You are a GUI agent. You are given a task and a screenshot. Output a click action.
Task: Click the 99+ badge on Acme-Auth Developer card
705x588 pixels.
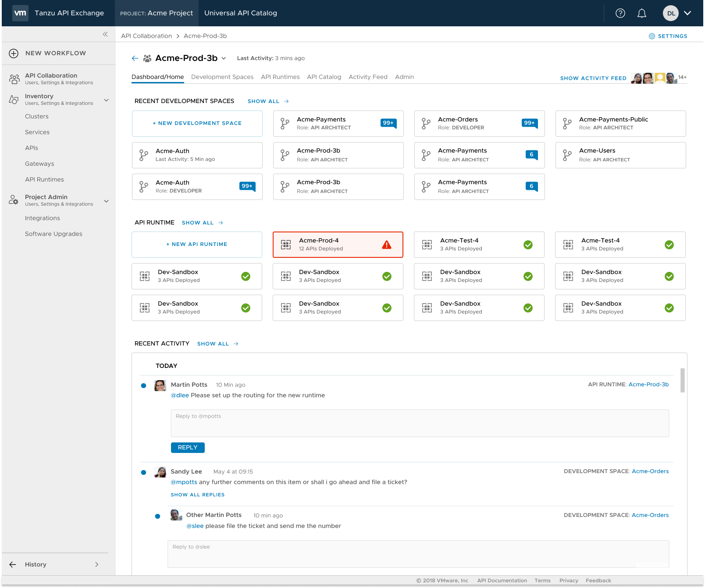[247, 186]
